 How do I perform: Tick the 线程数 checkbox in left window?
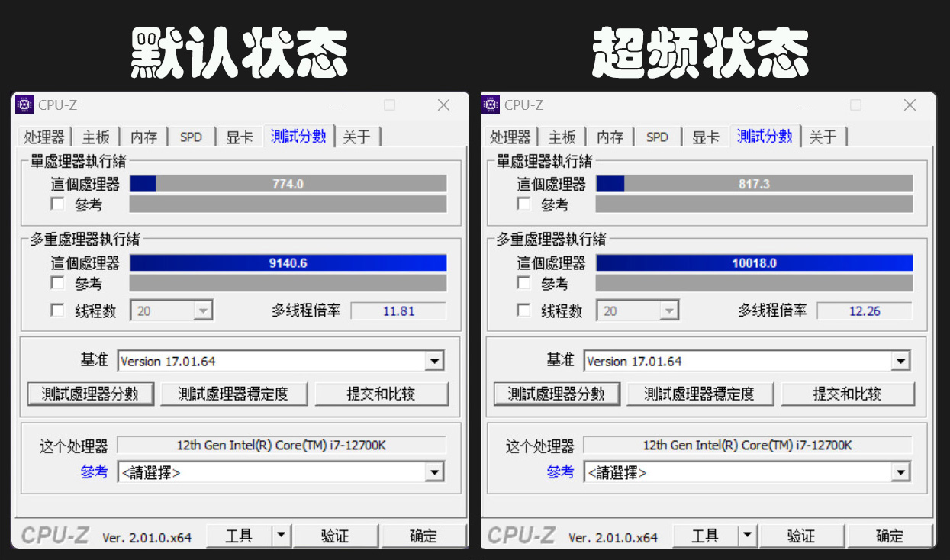pos(57,311)
